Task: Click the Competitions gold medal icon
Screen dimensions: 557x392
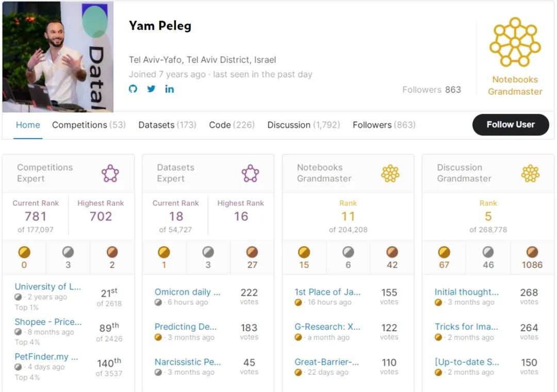Action: coord(24,252)
